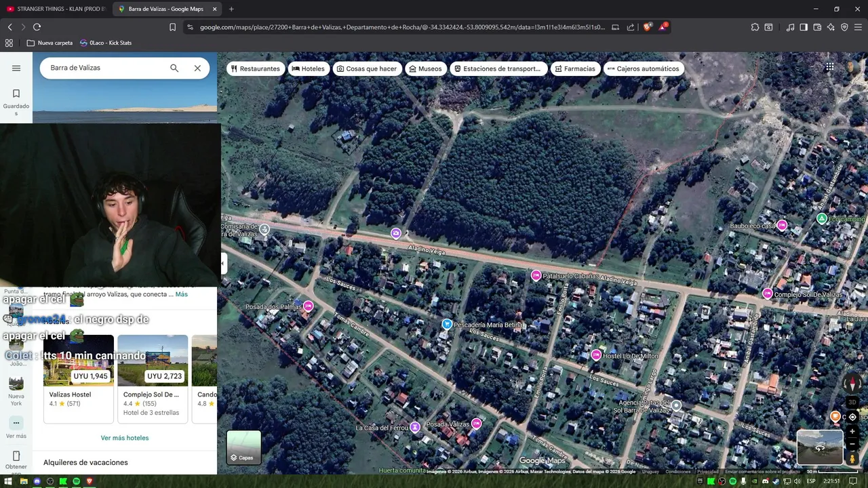This screenshot has height=488, width=868.
Task: Click the Posada dos Palmas pin
Action: click(309, 306)
